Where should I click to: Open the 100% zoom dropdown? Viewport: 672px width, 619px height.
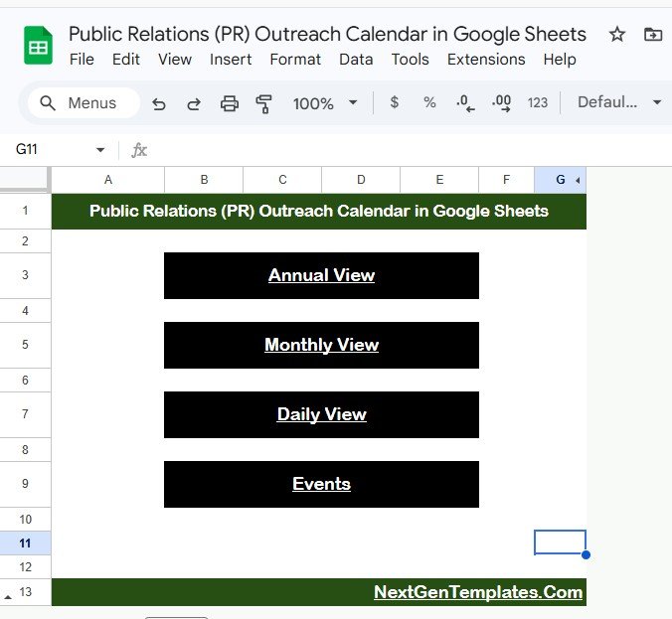tap(325, 102)
